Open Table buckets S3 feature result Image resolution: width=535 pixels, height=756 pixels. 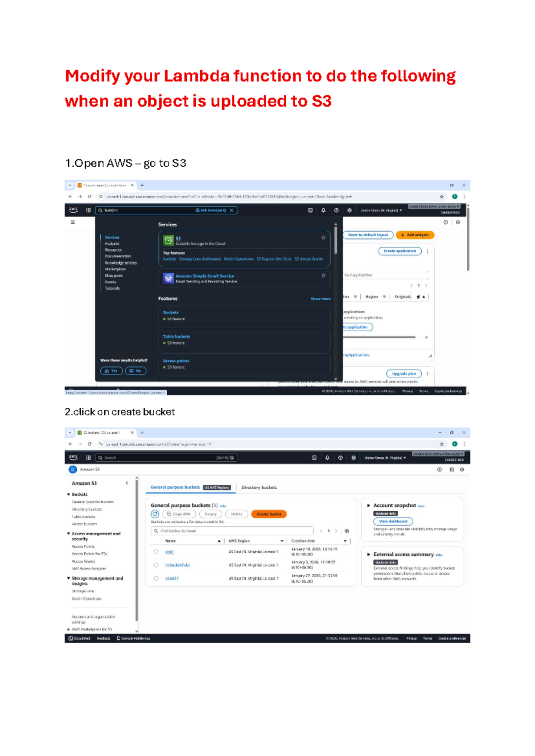tap(176, 337)
